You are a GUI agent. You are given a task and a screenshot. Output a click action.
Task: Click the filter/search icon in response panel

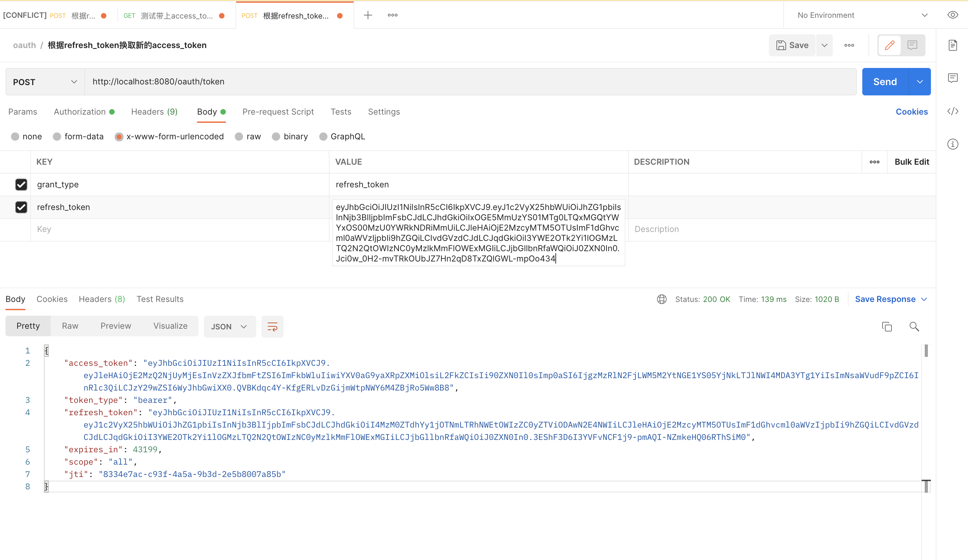pyautogui.click(x=914, y=326)
